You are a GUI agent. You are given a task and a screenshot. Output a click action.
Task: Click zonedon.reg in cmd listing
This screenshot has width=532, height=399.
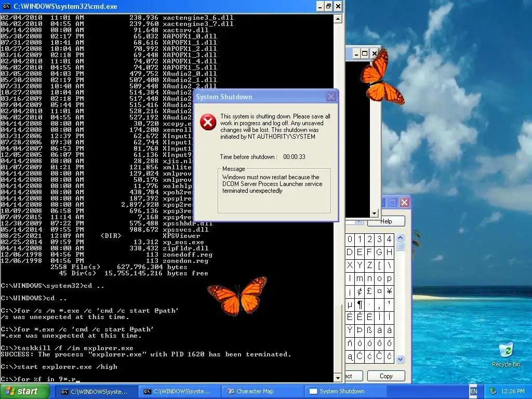(x=185, y=261)
